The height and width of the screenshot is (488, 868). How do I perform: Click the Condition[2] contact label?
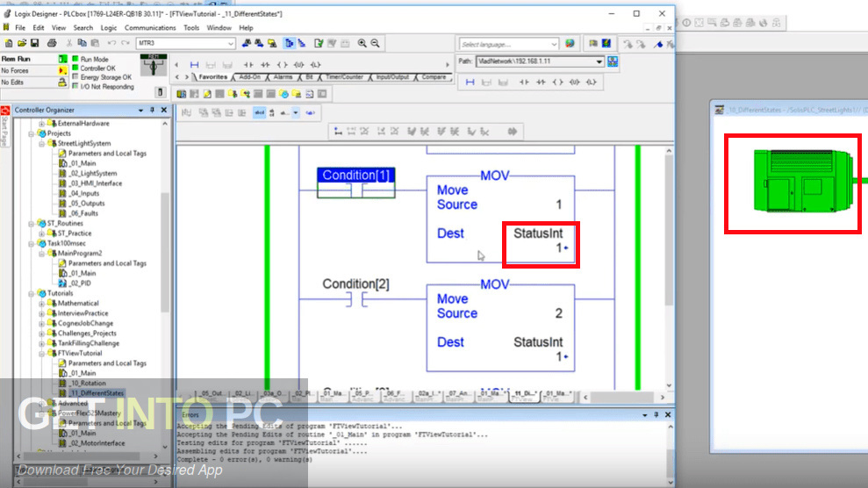point(356,283)
